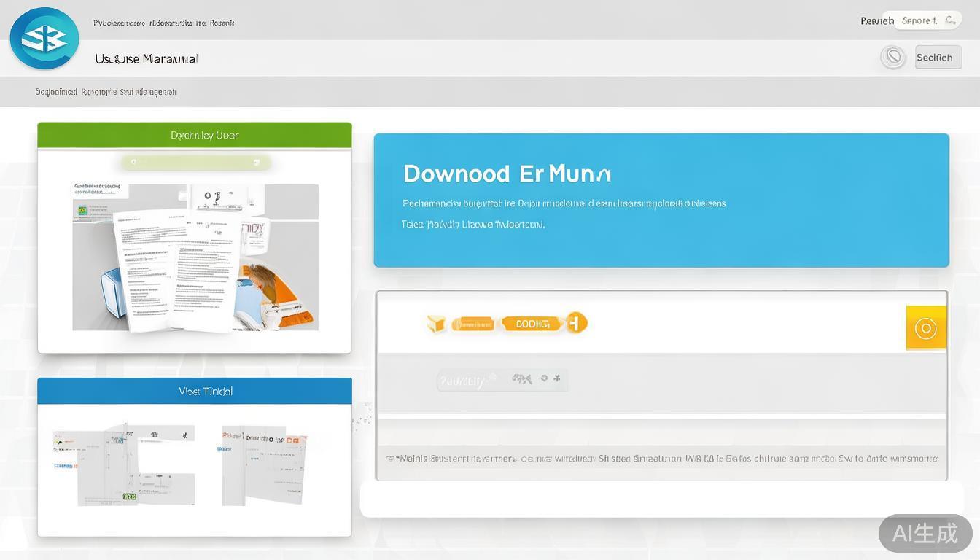
Task: Click the orange circular H icon
Action: (576, 323)
